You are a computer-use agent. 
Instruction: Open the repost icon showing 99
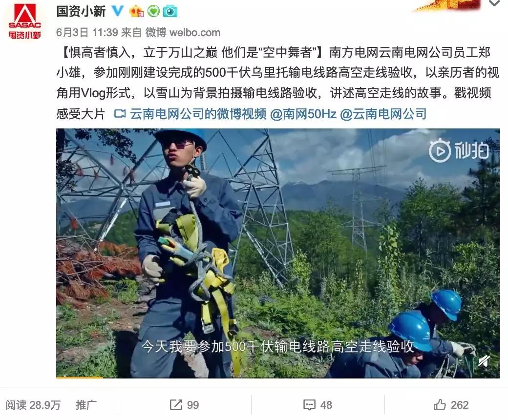pos(184,405)
